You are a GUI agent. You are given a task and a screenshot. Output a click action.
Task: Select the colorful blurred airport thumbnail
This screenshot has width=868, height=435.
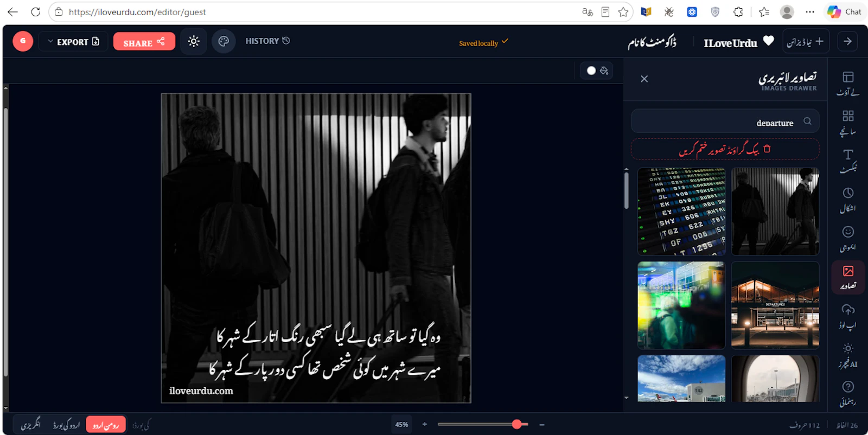coord(681,305)
